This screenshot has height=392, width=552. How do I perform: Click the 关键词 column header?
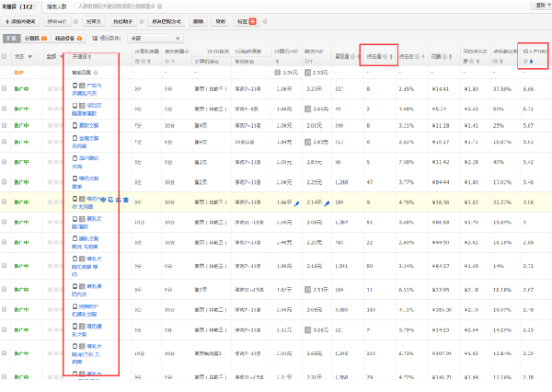coord(83,57)
